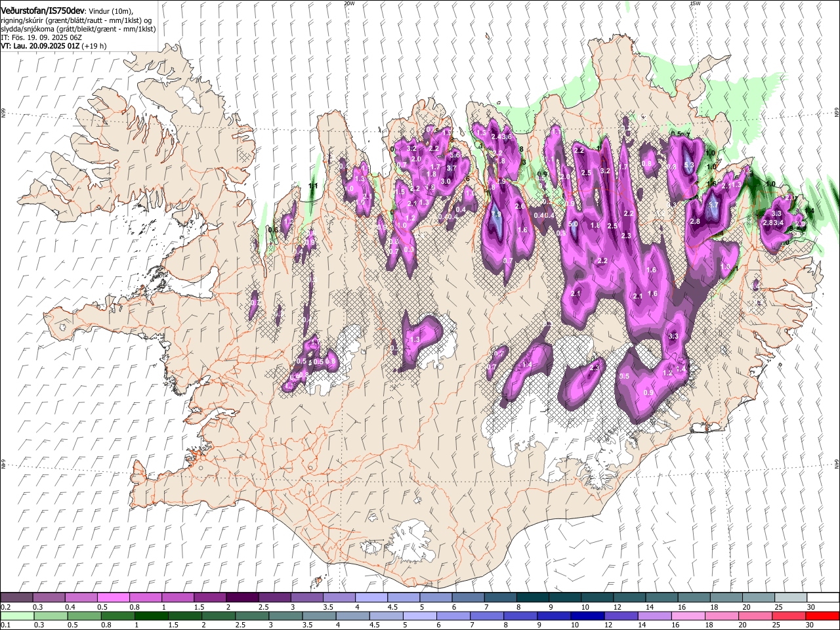Click upper legend swatch between 3 and 3.5
840x630 pixels.
pos(306,598)
